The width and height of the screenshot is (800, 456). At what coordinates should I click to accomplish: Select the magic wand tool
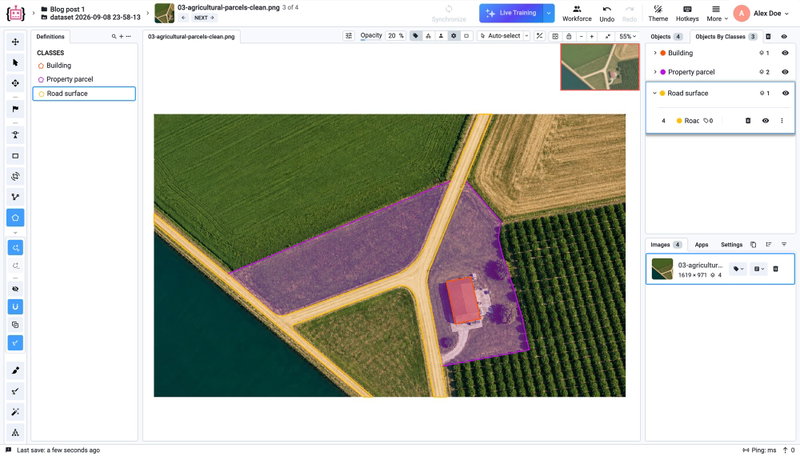click(15, 412)
